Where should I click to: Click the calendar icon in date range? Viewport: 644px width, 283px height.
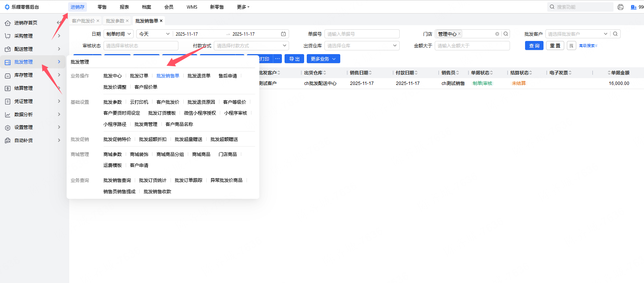(x=283, y=34)
